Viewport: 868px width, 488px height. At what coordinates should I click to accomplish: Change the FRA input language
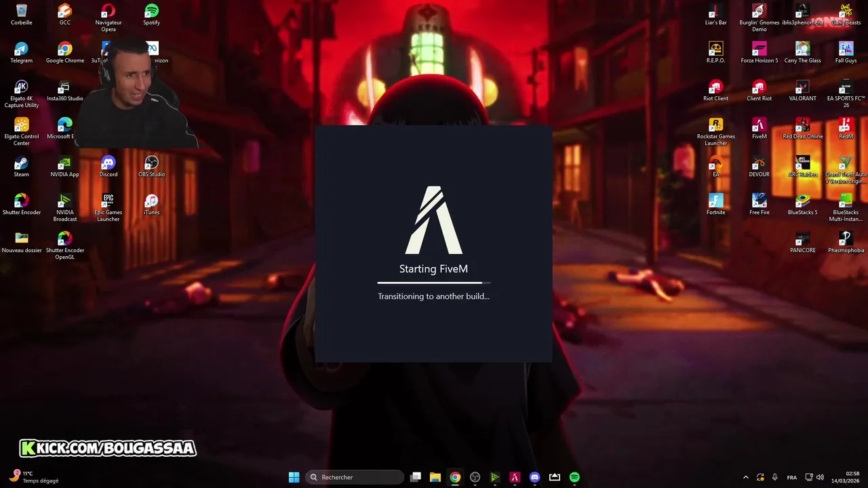(x=792, y=477)
